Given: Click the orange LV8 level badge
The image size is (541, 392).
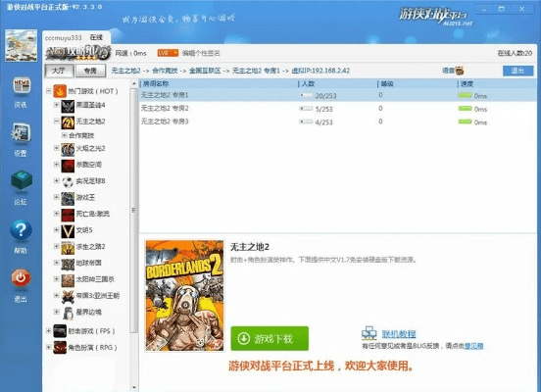Looking at the screenshot, I should pos(168,53).
